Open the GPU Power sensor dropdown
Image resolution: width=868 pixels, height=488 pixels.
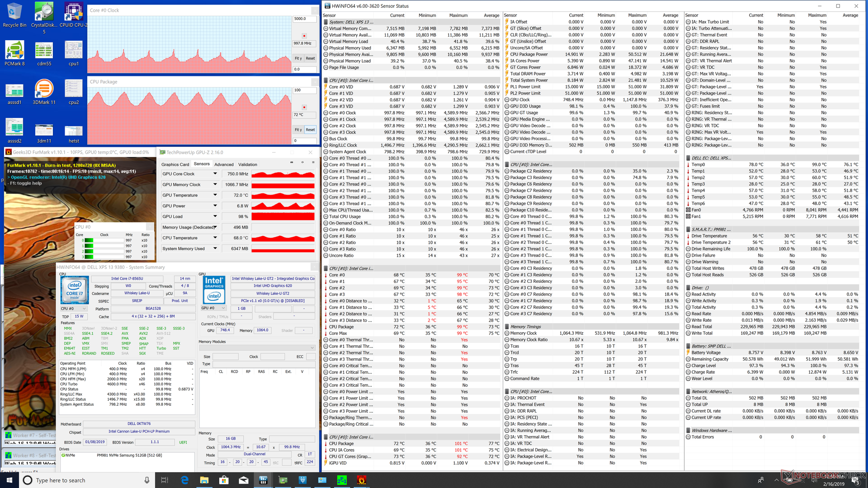pos(215,206)
